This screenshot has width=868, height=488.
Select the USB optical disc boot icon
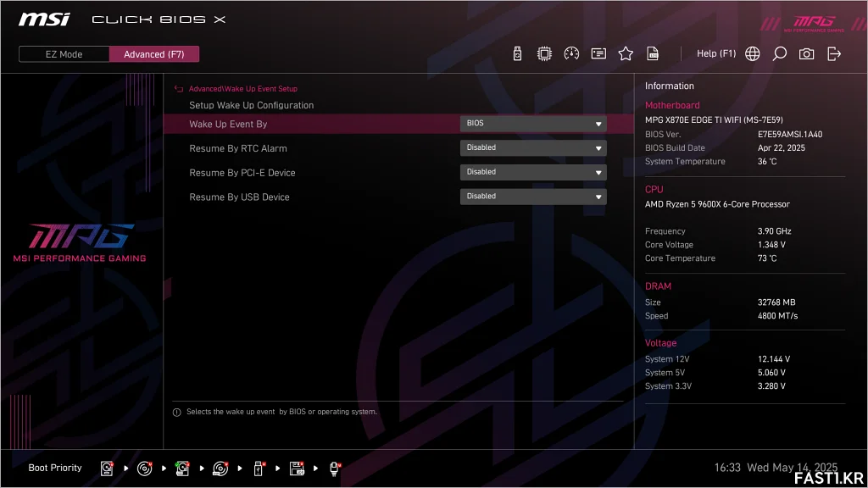(x=220, y=468)
